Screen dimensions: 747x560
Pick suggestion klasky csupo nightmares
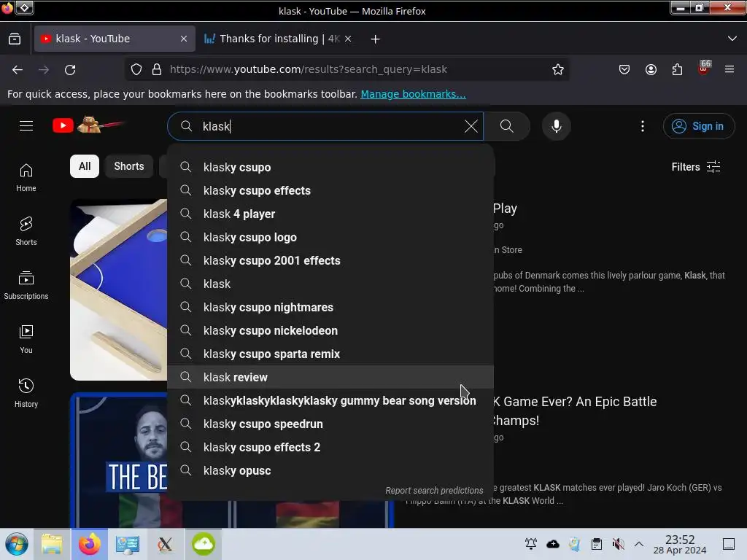click(x=330, y=307)
